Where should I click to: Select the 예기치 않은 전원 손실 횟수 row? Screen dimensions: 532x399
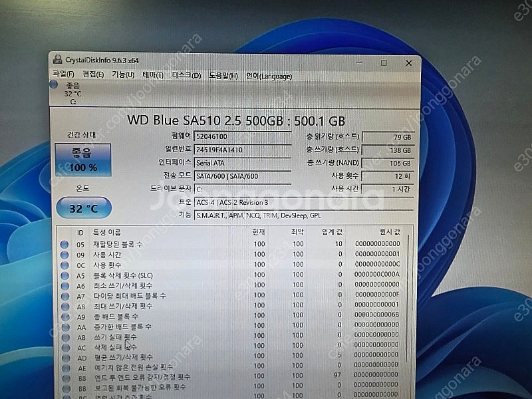pyautogui.click(x=231, y=366)
